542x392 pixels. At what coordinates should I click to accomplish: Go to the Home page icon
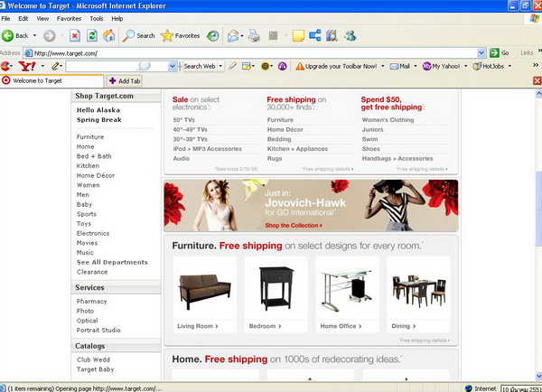pyautogui.click(x=109, y=35)
